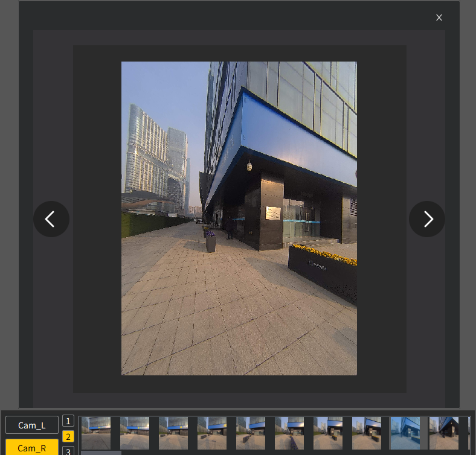Display the eighth filmstrip thumbnail
The width and height of the screenshot is (476, 455).
click(367, 433)
